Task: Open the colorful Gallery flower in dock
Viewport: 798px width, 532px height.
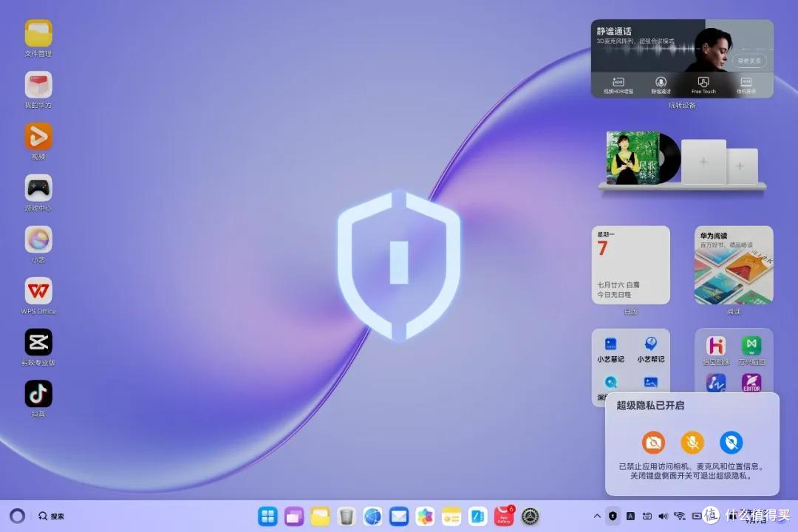Action: (x=425, y=516)
